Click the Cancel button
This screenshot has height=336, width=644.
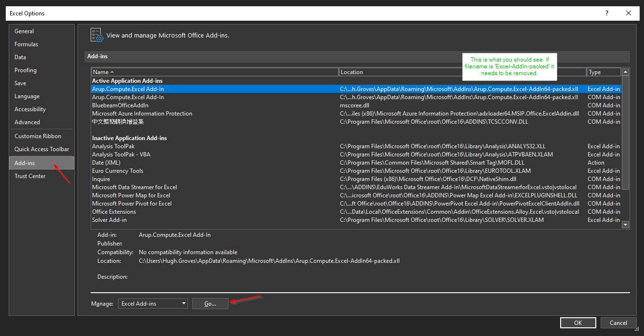point(618,323)
